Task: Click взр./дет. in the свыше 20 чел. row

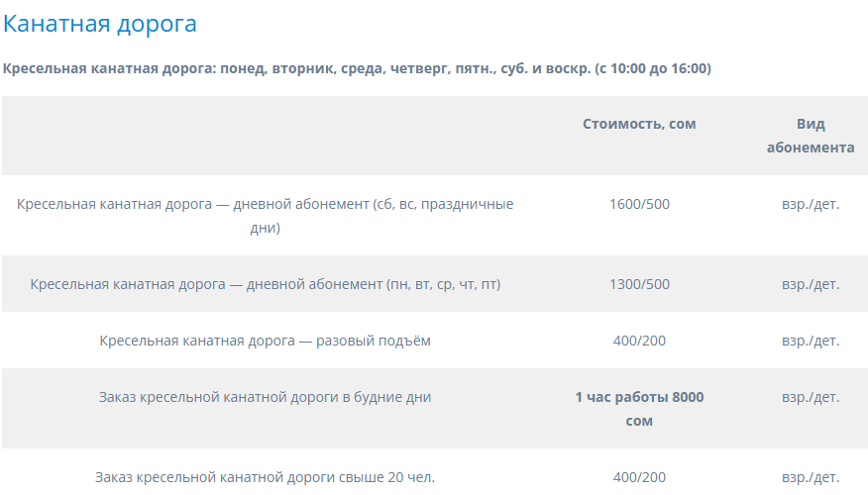Action: point(811,477)
